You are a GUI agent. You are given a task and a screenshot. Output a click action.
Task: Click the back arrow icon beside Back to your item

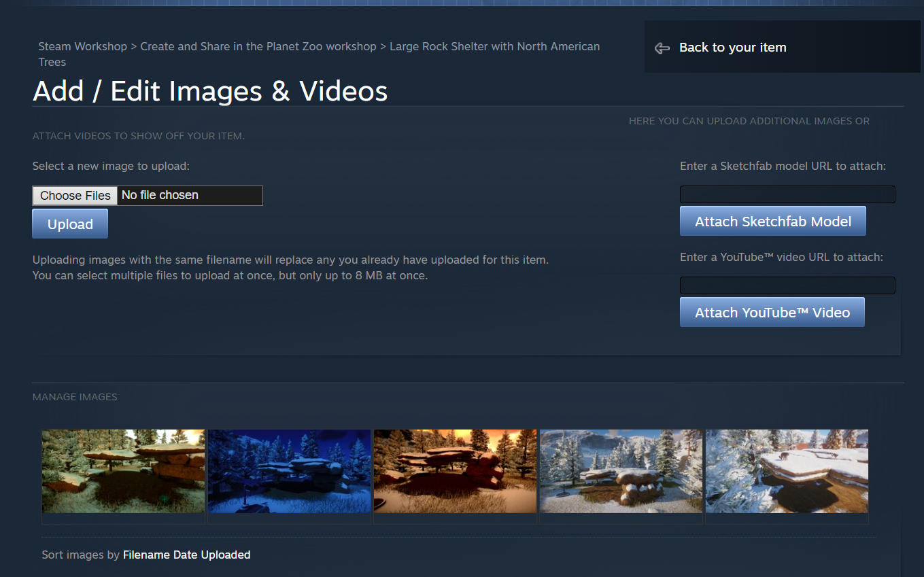pyautogui.click(x=662, y=48)
